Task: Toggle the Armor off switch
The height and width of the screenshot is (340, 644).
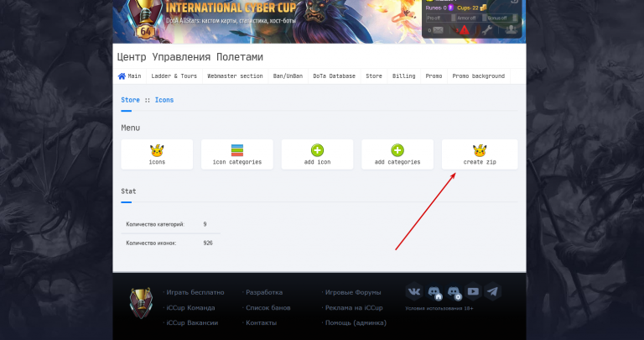Action: click(x=471, y=18)
